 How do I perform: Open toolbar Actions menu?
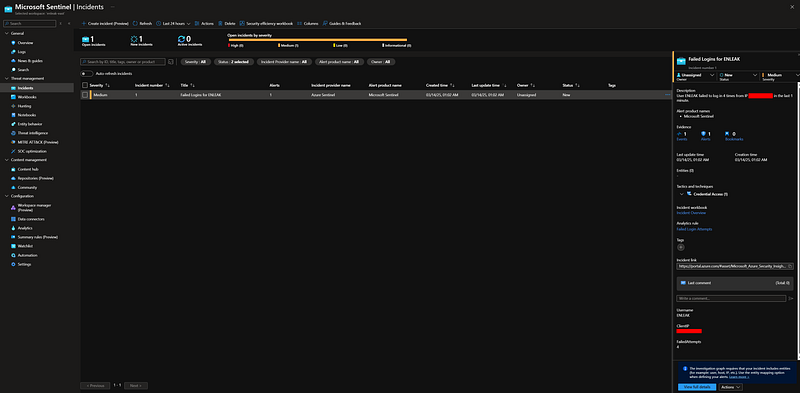click(204, 23)
